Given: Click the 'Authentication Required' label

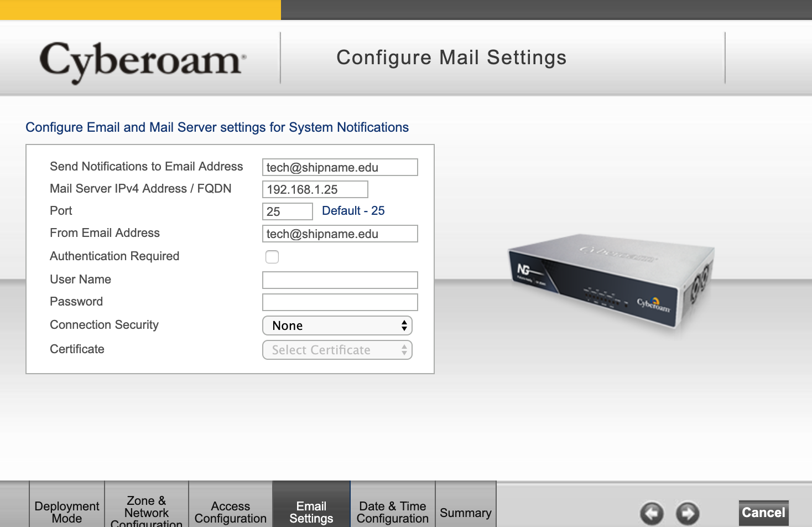Looking at the screenshot, I should tap(114, 256).
